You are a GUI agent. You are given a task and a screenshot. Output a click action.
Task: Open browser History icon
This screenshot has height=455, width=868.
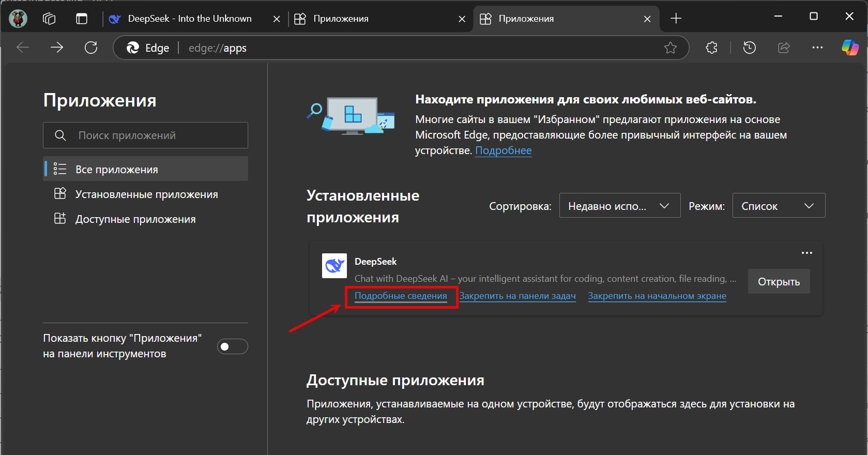750,48
